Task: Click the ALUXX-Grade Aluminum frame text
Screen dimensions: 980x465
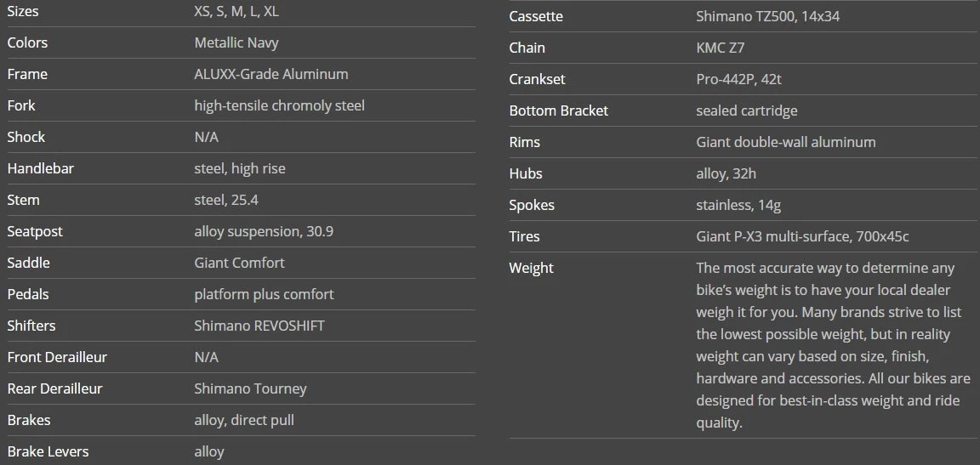Action: coord(271,74)
